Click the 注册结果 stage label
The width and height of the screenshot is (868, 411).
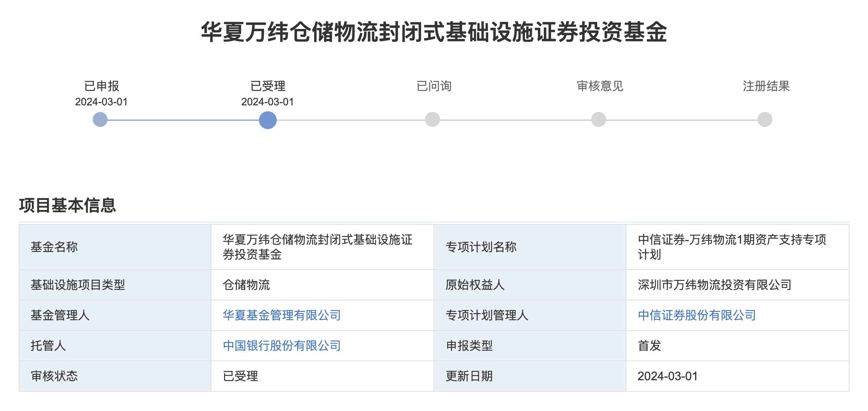point(766,86)
